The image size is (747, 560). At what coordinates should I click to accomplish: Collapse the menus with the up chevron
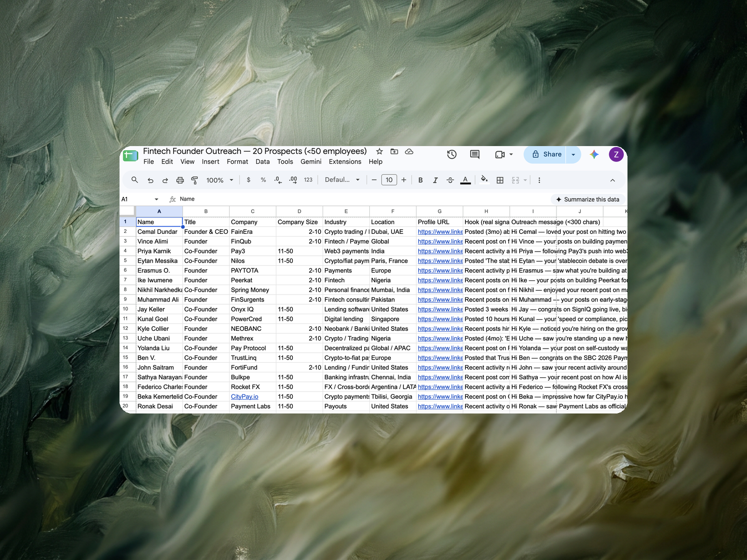tap(613, 180)
